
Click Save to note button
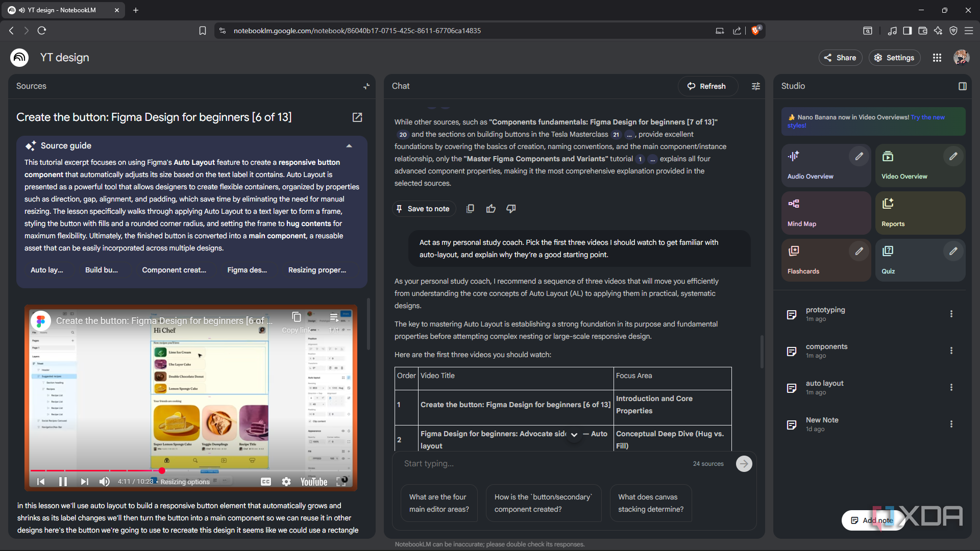pos(423,209)
